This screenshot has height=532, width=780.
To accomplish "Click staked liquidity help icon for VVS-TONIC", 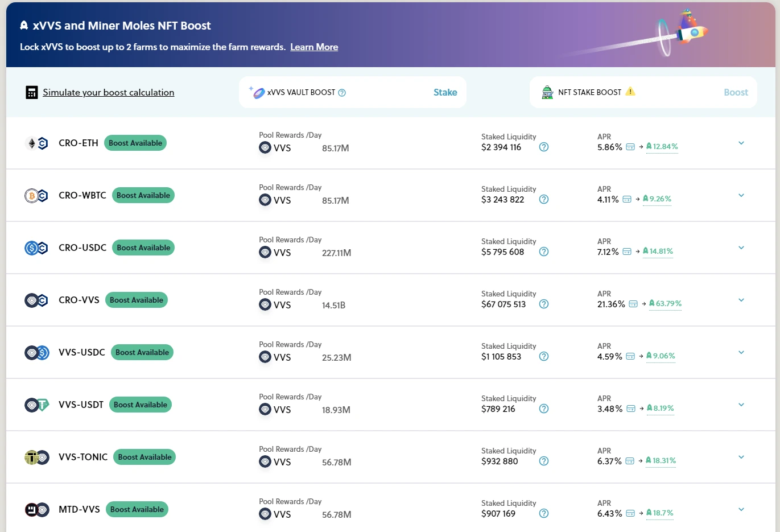I will point(544,461).
